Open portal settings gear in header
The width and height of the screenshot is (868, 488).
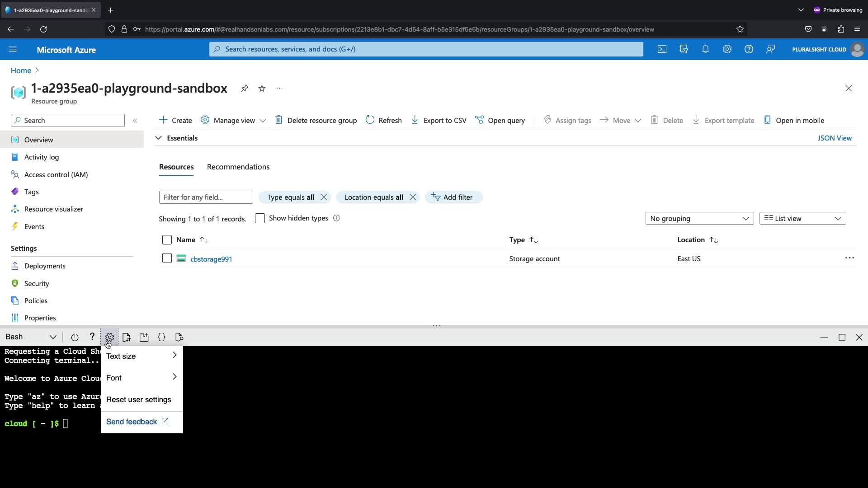(727, 49)
